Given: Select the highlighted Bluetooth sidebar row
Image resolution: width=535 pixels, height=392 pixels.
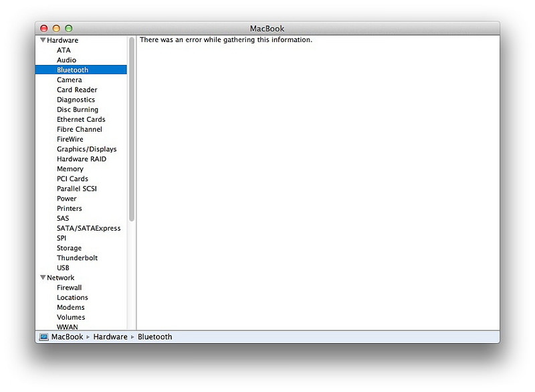Looking at the screenshot, I should (81, 70).
